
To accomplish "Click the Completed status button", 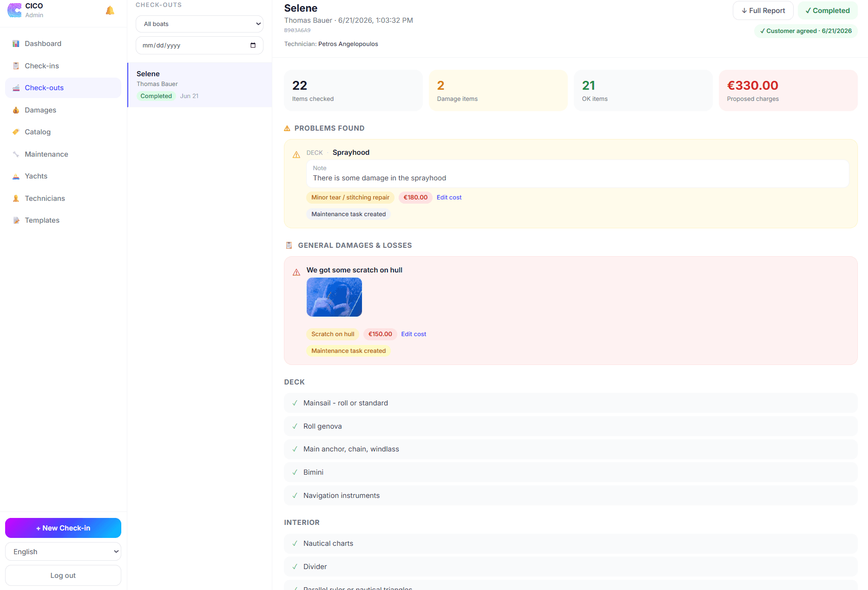I will (828, 11).
